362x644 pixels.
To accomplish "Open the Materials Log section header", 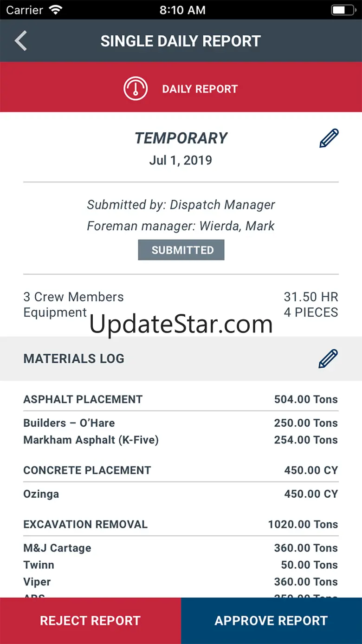I will click(x=74, y=359).
